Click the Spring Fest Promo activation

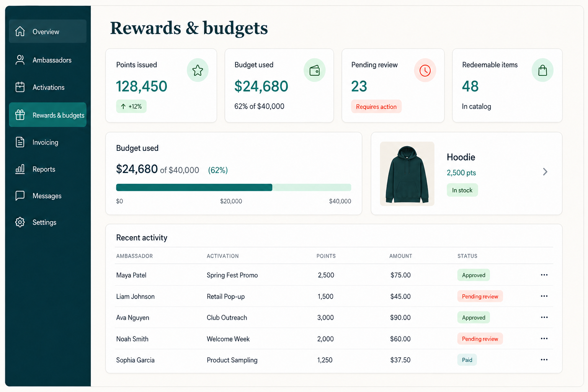coord(232,275)
